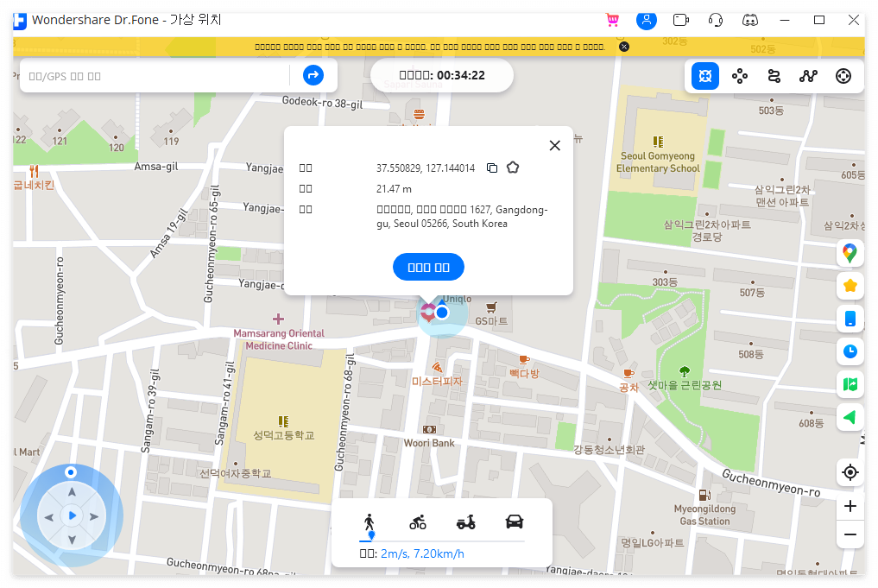Open the favorites star icon in sidebar
This screenshot has height=588, width=878.
[x=850, y=286]
